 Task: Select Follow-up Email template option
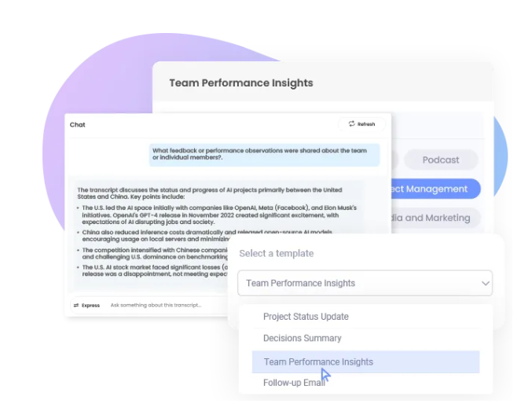click(294, 383)
